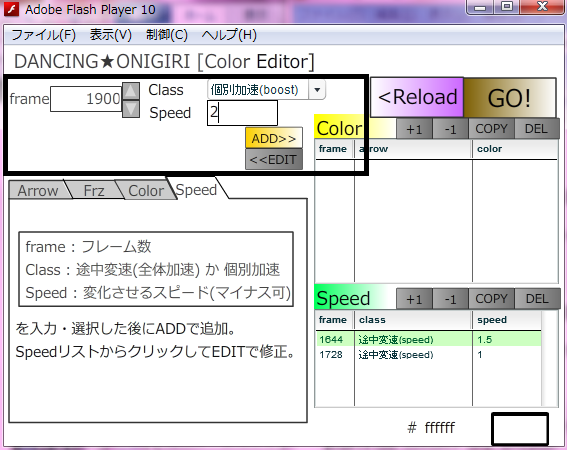Open the 表示(V) menu
Screen dimensions: 567x450
[111, 35]
